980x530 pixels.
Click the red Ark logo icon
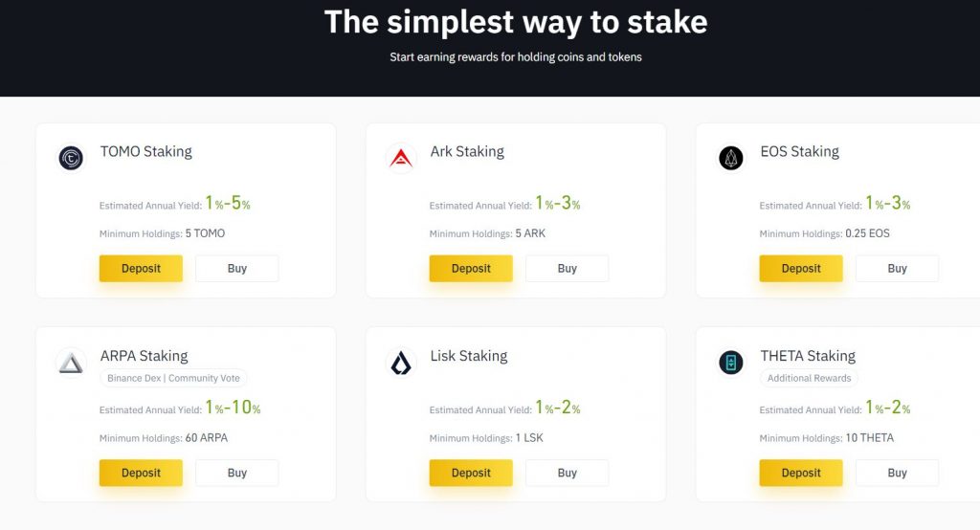click(401, 158)
